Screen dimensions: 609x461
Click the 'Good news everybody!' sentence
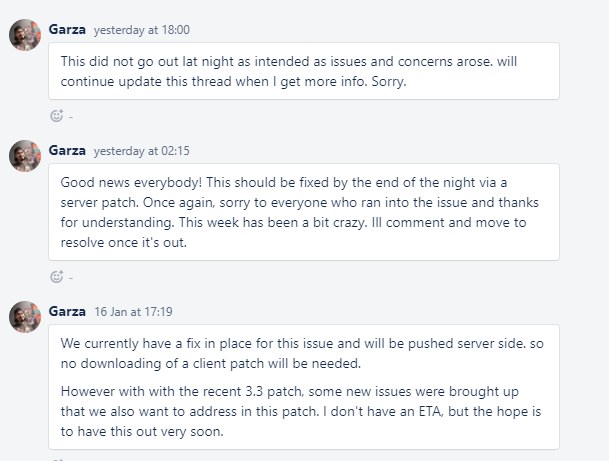[131, 183]
